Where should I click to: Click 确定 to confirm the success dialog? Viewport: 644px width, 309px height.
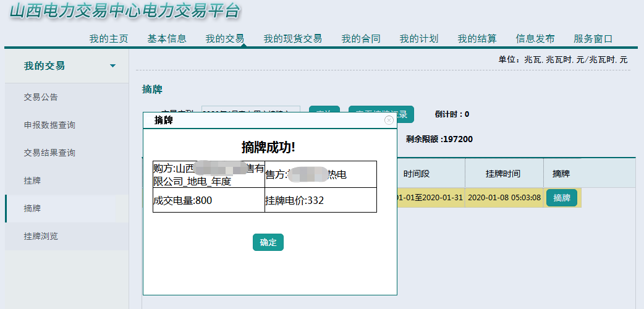pyautogui.click(x=268, y=242)
